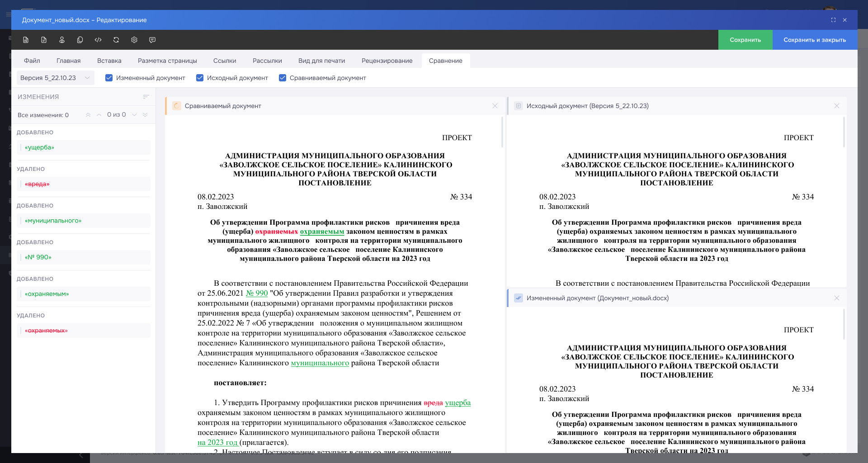Go to next change with down chevron

click(134, 115)
